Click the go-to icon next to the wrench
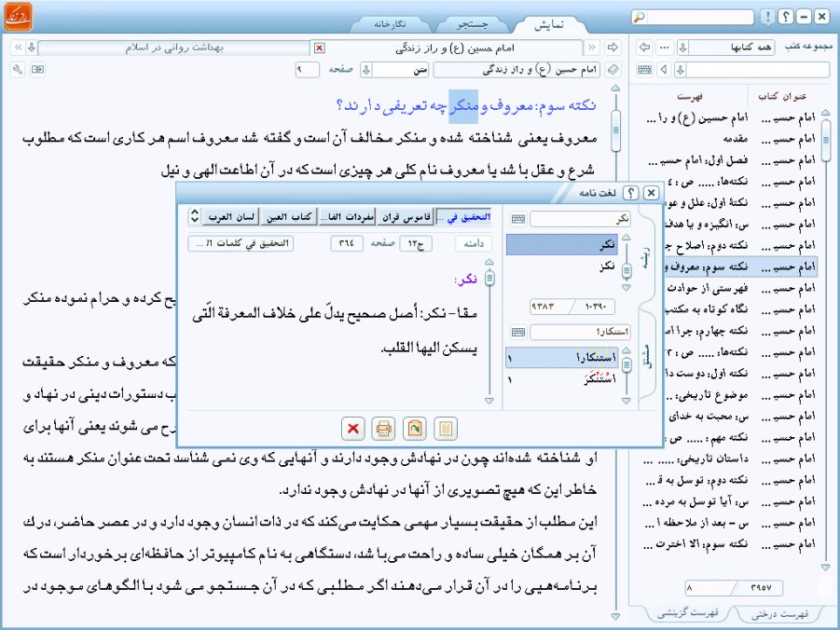840x630 pixels. (x=37, y=70)
